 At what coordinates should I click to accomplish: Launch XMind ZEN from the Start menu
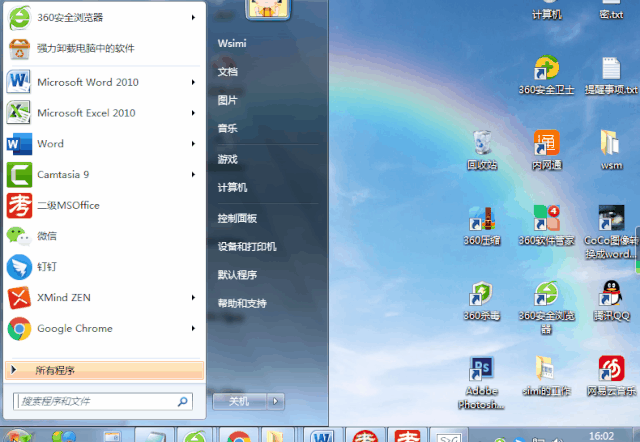[102, 298]
